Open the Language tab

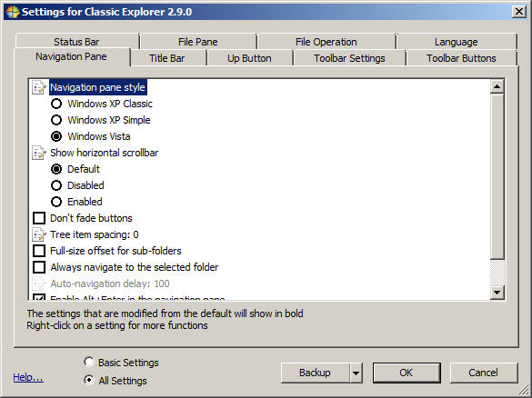pyautogui.click(x=457, y=42)
